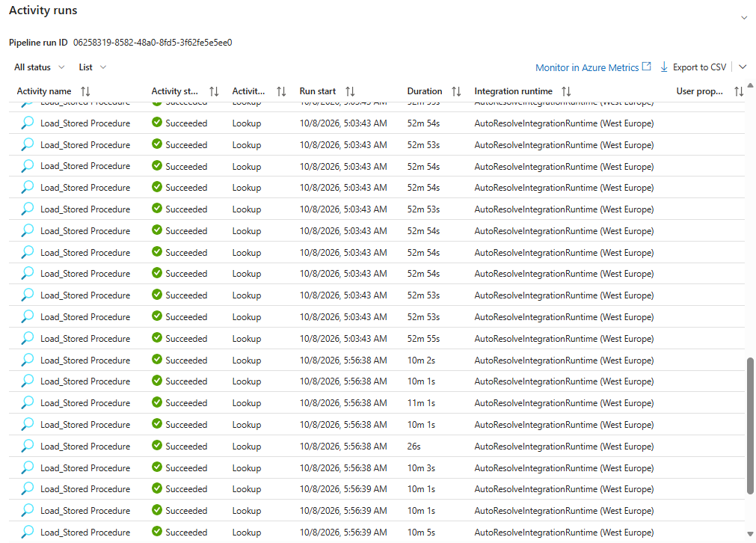Click AutoResolveIntegrationRuntime in the 52m 55s row
The height and width of the screenshot is (543, 756).
pyautogui.click(x=564, y=339)
